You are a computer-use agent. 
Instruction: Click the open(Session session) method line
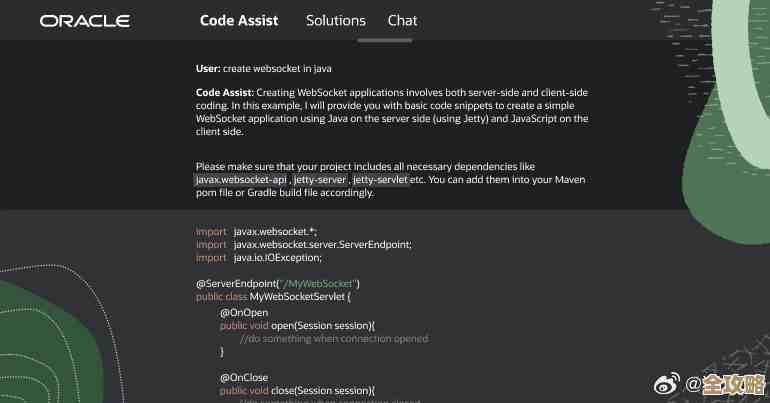(297, 325)
